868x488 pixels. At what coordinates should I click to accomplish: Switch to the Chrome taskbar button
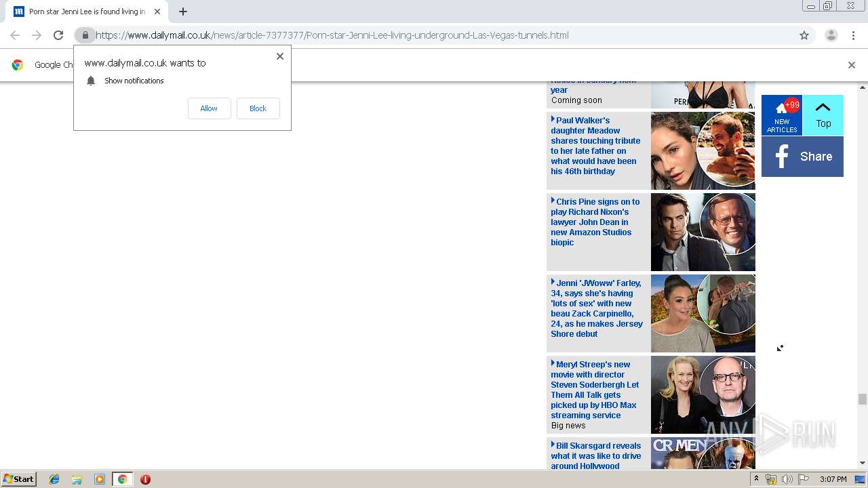[122, 479]
